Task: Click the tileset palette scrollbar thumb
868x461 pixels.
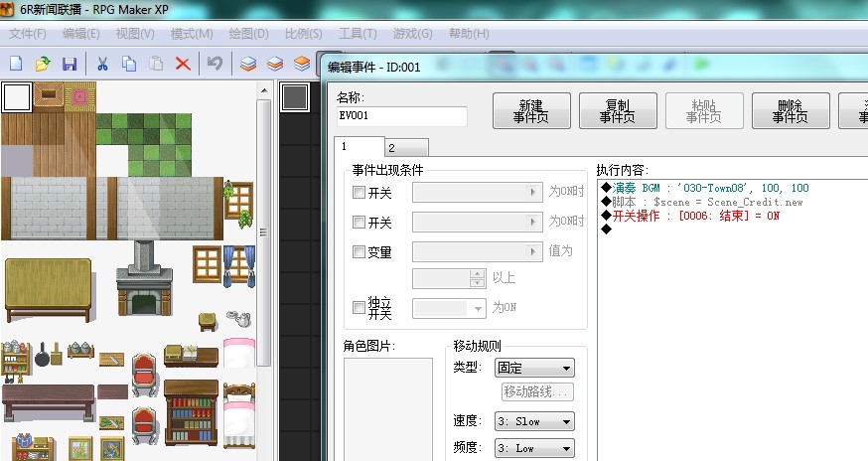Action: [x=264, y=232]
